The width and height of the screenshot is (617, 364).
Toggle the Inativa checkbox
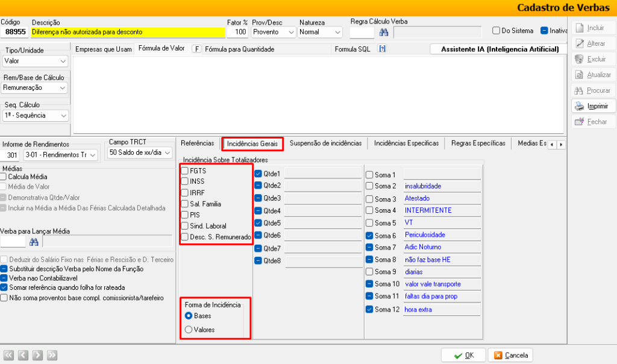coord(544,31)
